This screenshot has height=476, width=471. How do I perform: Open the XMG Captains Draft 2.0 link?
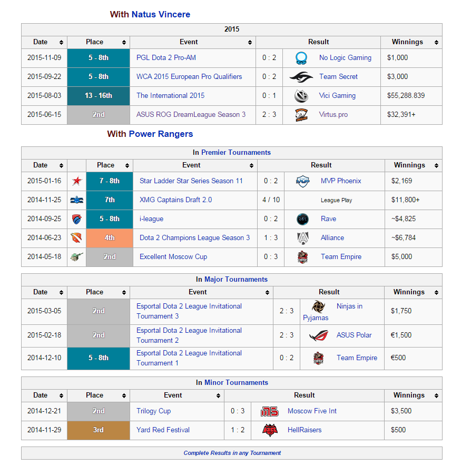click(176, 200)
